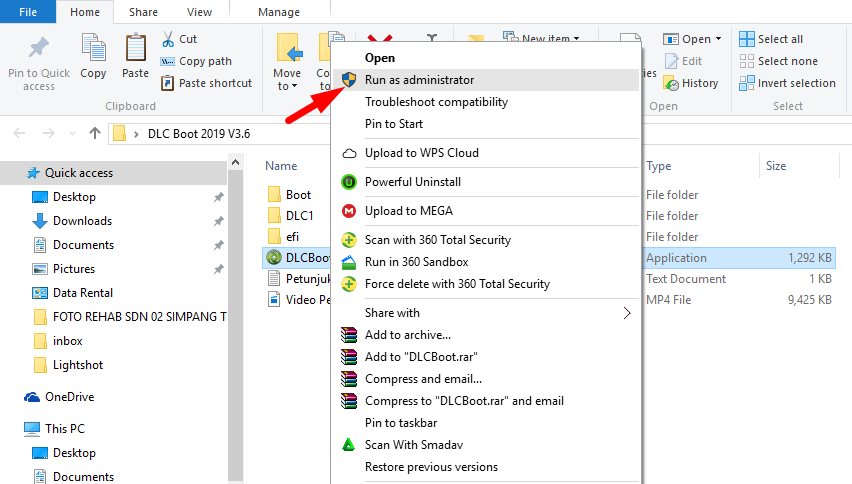Expand the New item dropdown
The width and height of the screenshot is (852, 484).
pyautogui.click(x=577, y=39)
